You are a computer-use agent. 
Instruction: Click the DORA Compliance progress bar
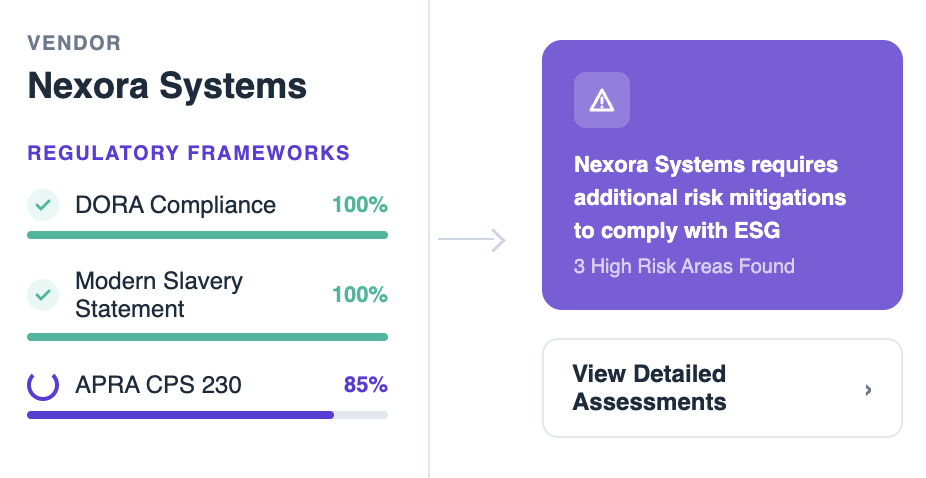pos(207,235)
